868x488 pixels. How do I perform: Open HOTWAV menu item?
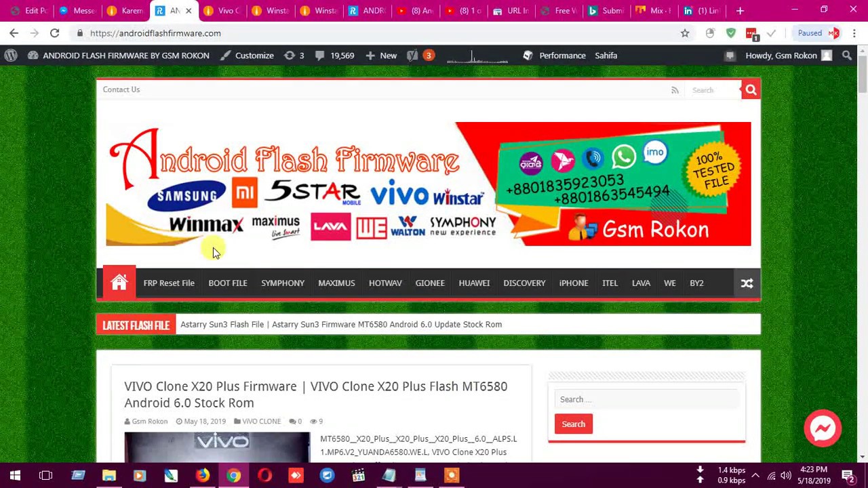[385, 283]
